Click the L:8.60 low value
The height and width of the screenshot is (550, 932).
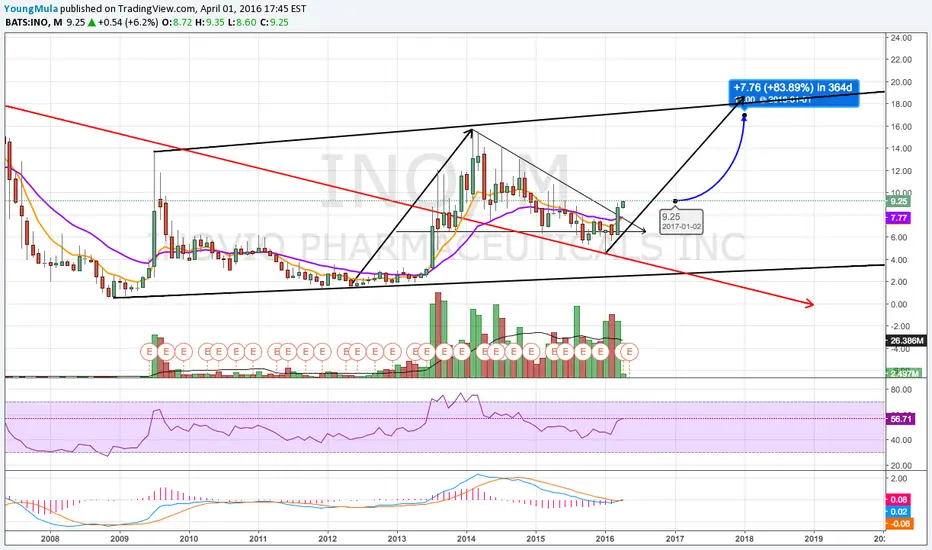243,23
